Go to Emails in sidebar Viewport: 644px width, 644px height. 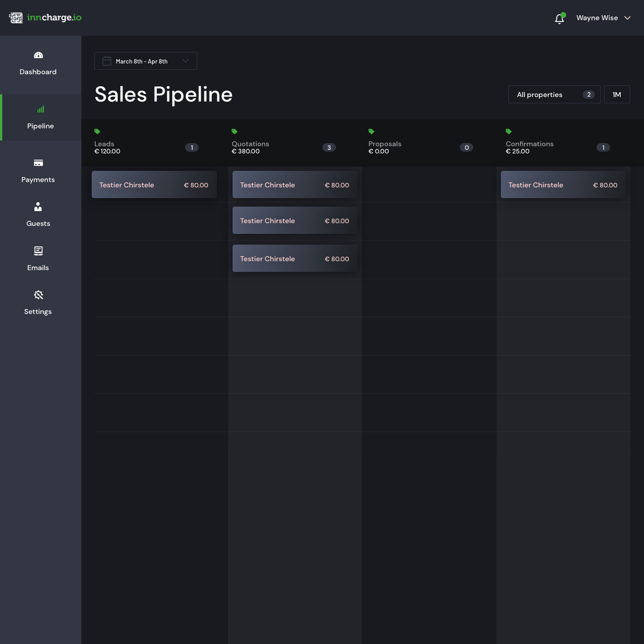(x=38, y=259)
